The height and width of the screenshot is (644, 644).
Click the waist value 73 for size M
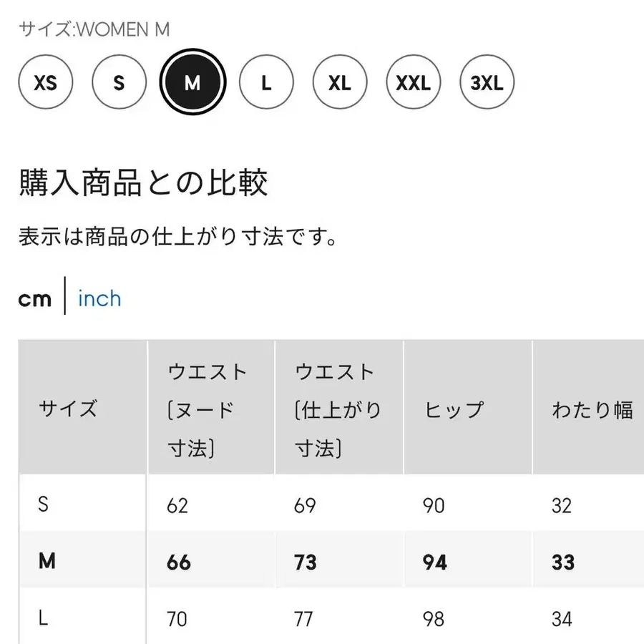(305, 560)
